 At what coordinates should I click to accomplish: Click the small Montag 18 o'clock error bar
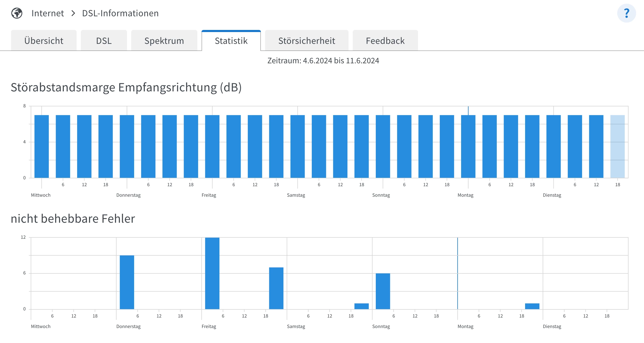tap(532, 306)
